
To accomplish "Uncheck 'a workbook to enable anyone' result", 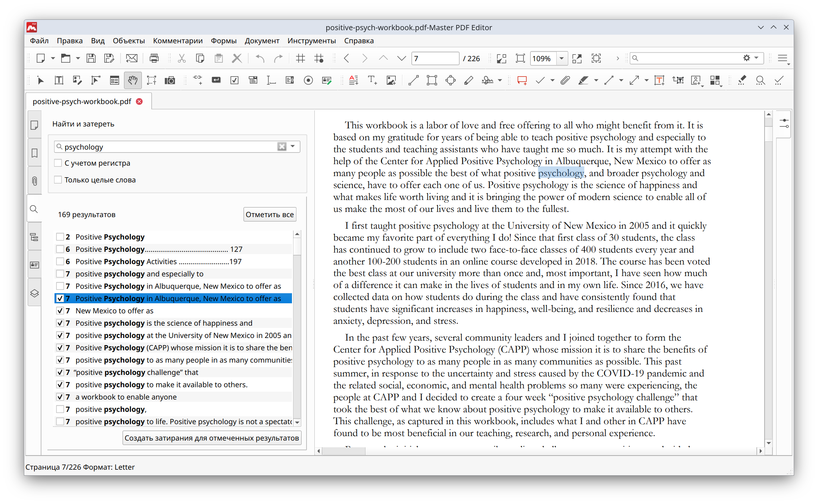I will click(x=60, y=397).
